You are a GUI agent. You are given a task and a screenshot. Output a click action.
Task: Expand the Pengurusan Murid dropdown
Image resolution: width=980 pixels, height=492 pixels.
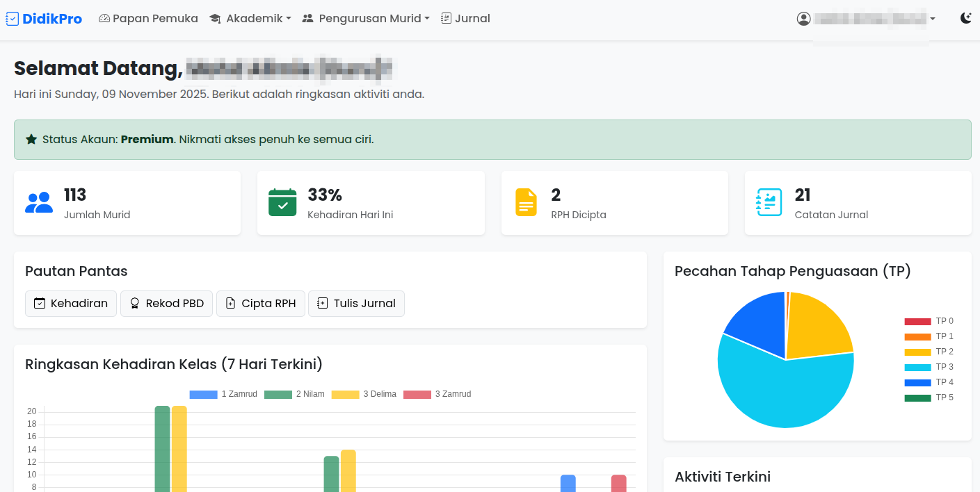click(367, 18)
